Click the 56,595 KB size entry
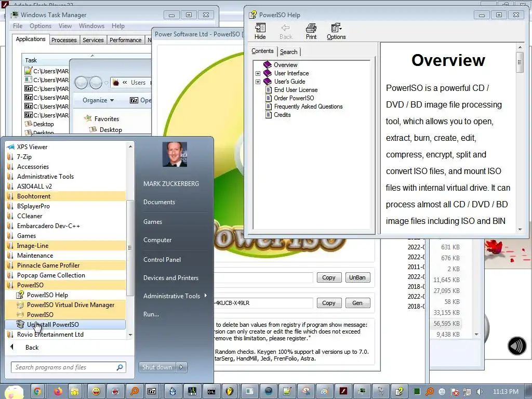Image resolution: width=532 pixels, height=399 pixels. [446, 324]
